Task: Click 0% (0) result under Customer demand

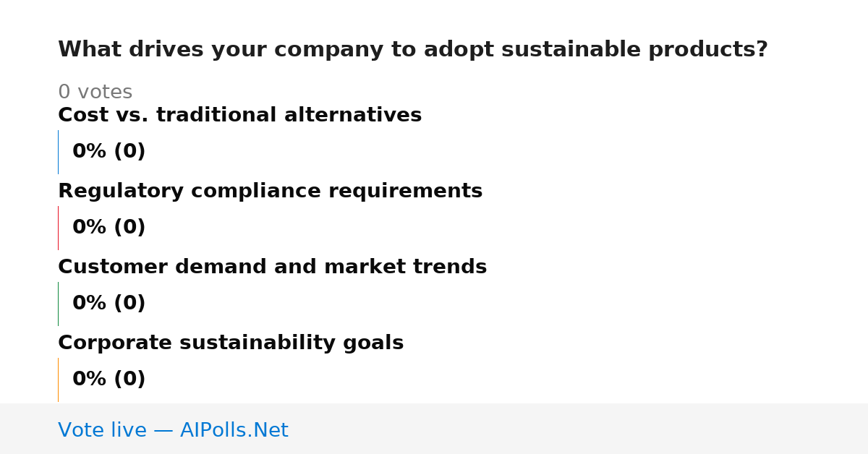Action: pyautogui.click(x=109, y=304)
